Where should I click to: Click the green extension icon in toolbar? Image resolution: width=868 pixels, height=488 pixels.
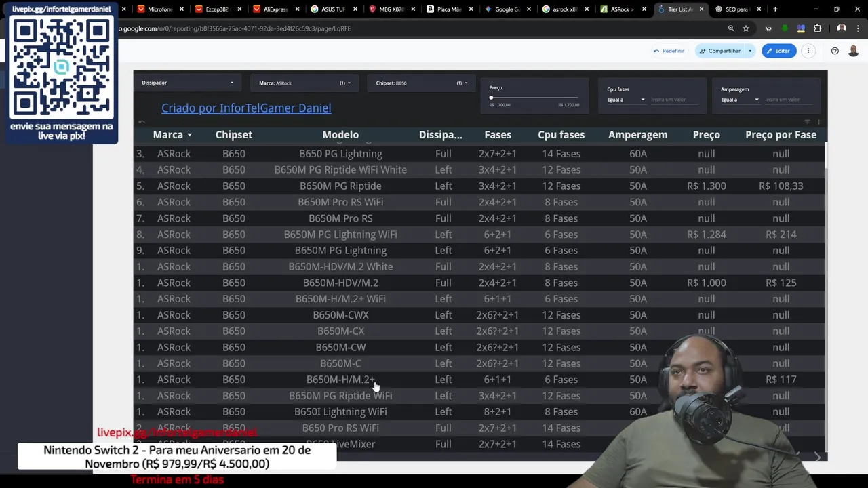coord(785,28)
